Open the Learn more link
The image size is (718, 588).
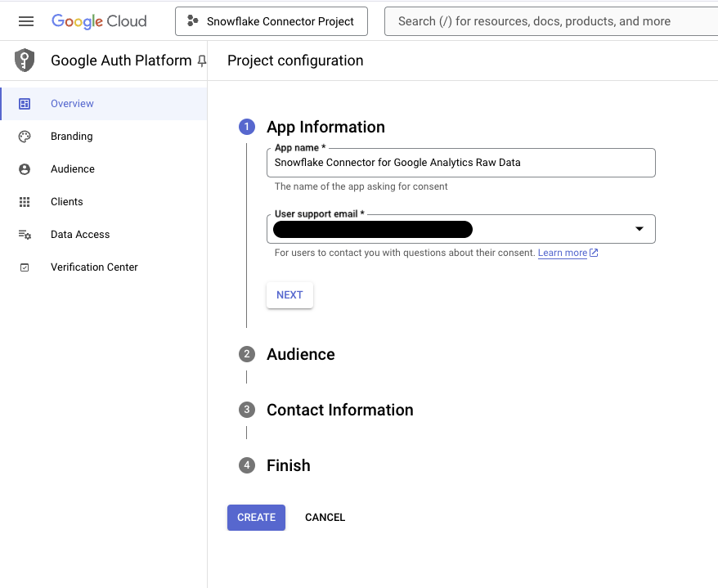(563, 253)
